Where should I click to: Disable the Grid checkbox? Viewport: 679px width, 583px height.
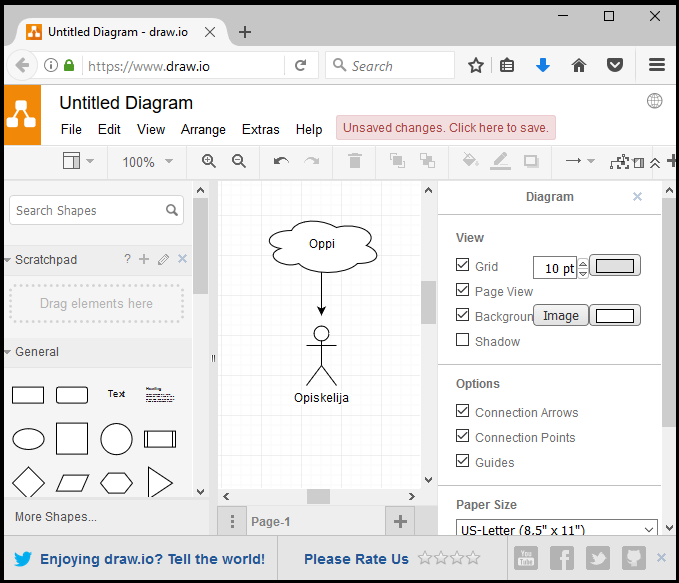(x=462, y=266)
